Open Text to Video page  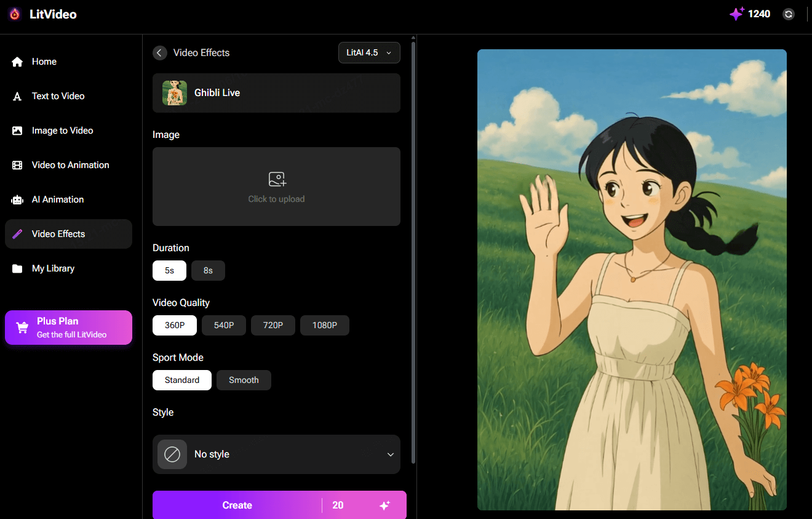pos(68,96)
